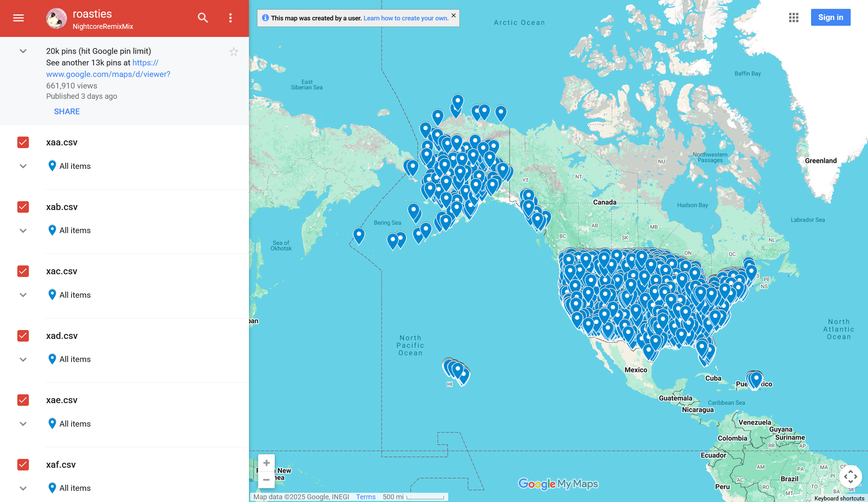Image resolution: width=868 pixels, height=502 pixels.
Task: Expand All items under xad.csv
Action: (23, 359)
